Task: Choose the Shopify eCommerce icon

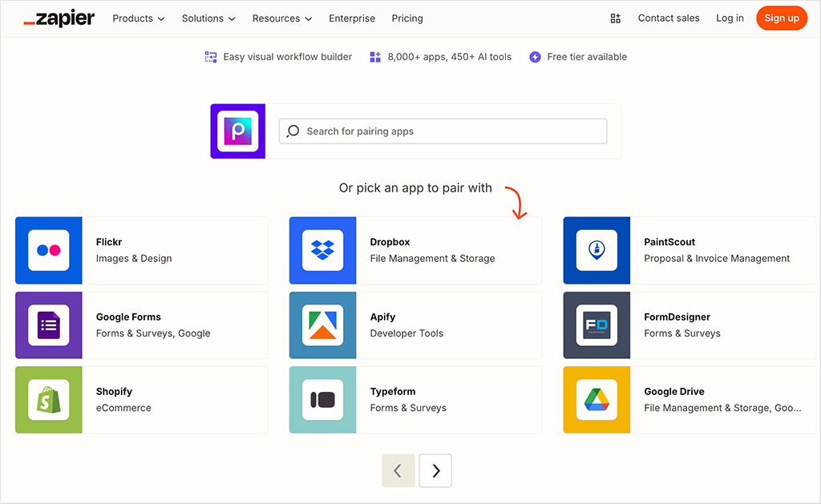Action: click(48, 400)
